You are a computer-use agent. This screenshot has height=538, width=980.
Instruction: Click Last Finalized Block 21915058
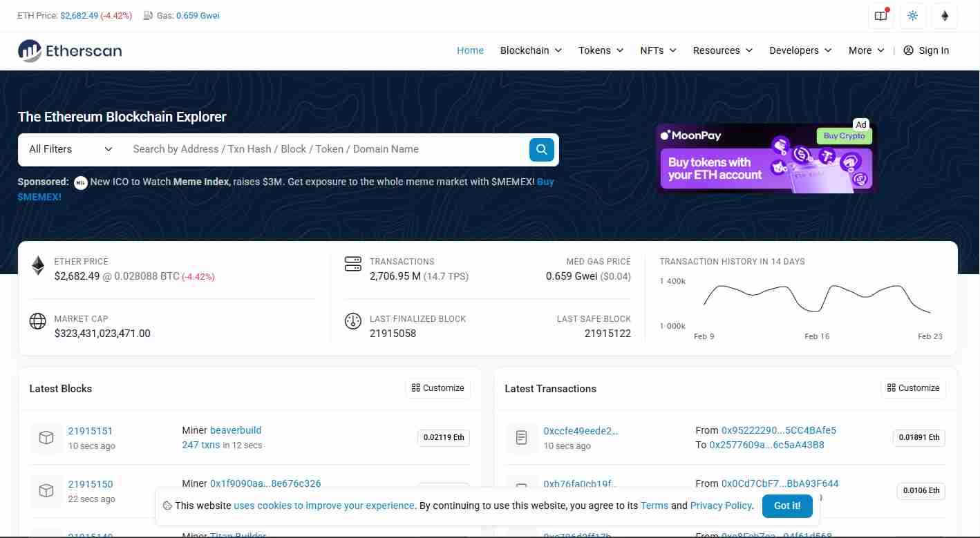pos(393,334)
